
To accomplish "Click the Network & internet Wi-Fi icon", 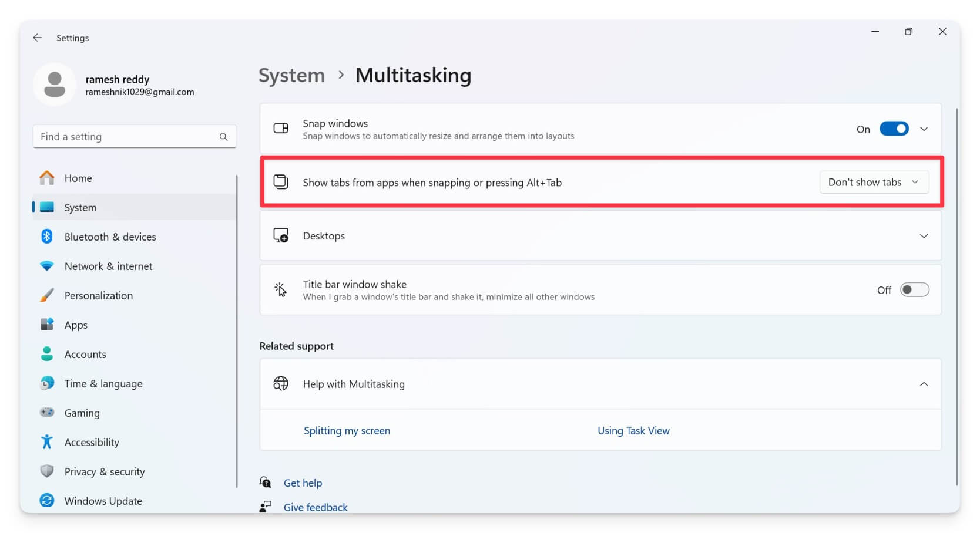I will pos(46,266).
